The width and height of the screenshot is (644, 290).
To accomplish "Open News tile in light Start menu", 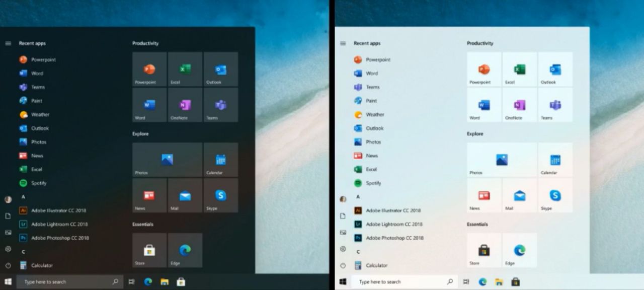I will point(484,195).
